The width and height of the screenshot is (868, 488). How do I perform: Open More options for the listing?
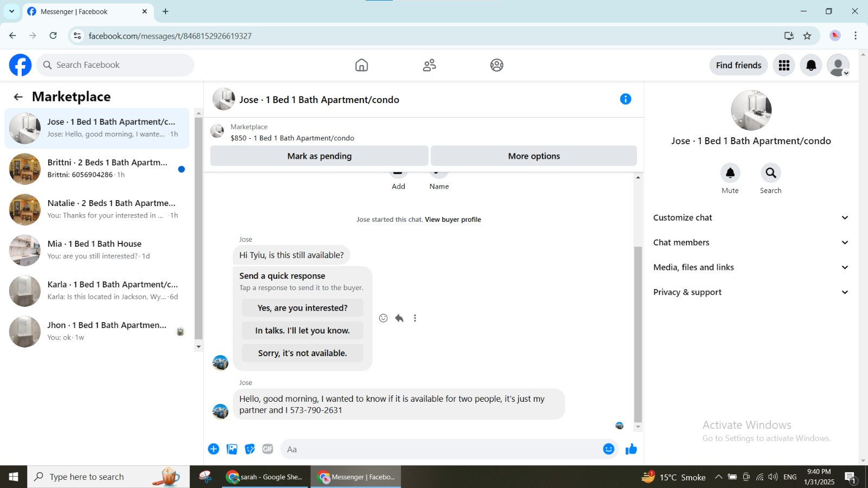[534, 156]
